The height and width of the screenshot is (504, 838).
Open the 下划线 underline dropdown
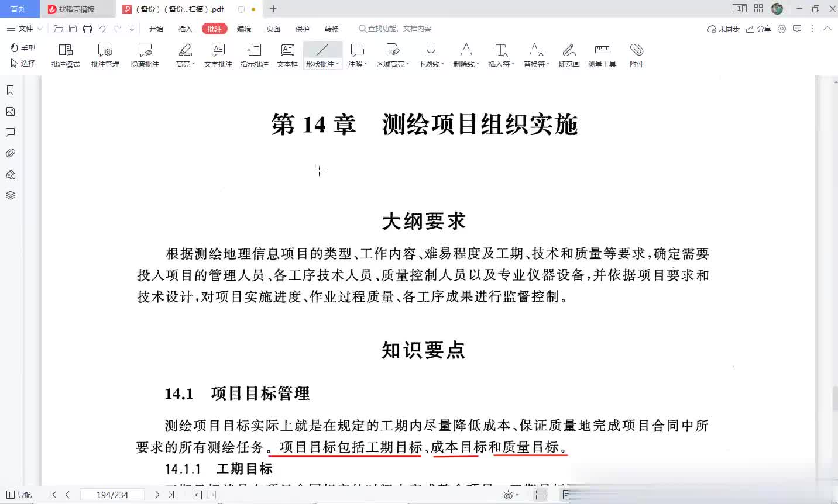[442, 64]
